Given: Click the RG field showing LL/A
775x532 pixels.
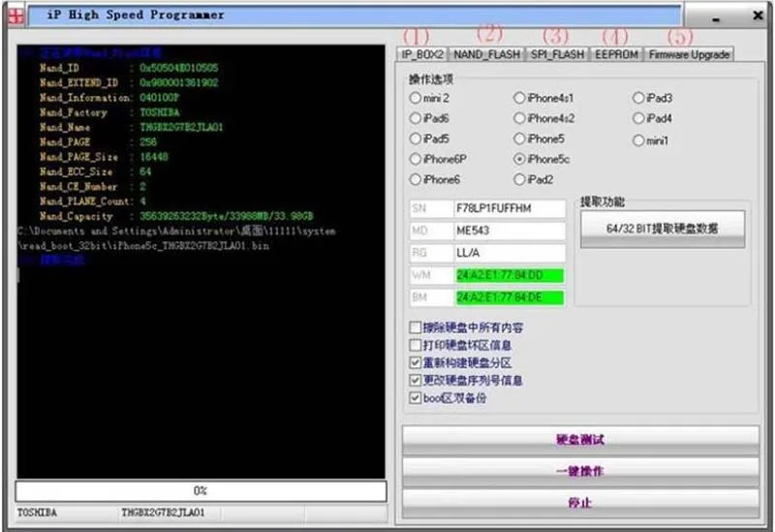Looking at the screenshot, I should pos(510,253).
